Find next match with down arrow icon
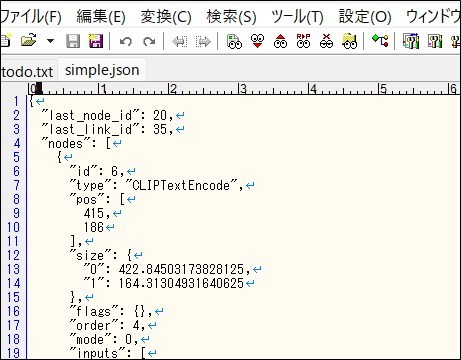The image size is (461, 360). click(257, 41)
